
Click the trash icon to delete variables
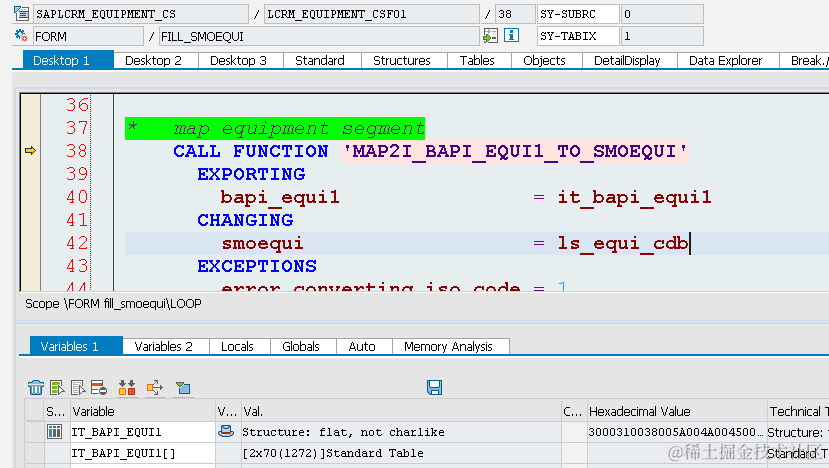35,388
